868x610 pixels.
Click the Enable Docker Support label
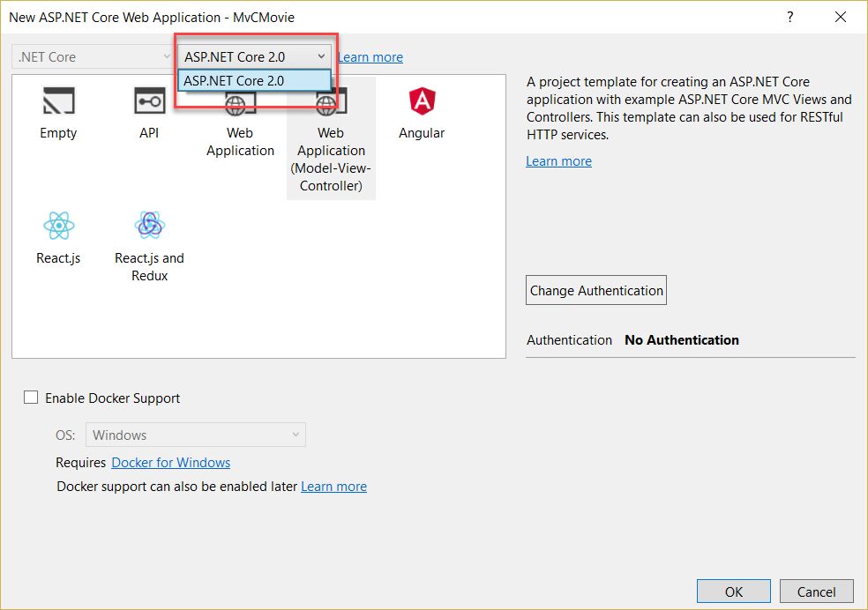point(112,398)
